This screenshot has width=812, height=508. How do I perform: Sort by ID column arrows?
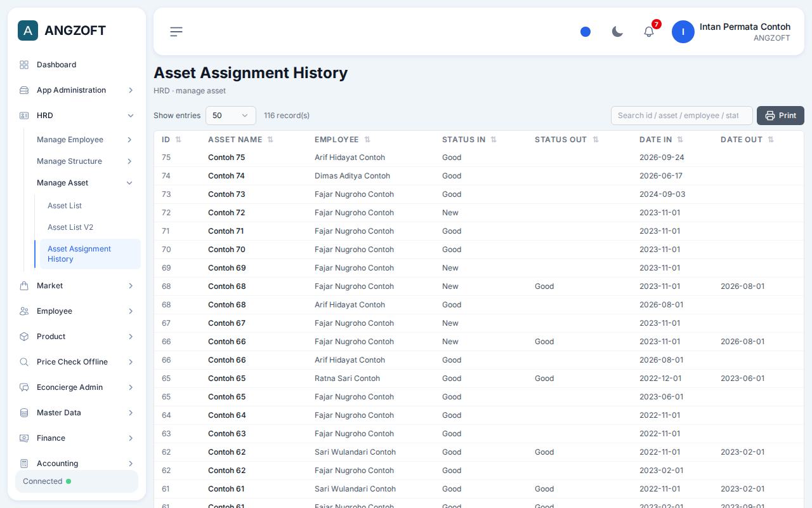(x=178, y=140)
